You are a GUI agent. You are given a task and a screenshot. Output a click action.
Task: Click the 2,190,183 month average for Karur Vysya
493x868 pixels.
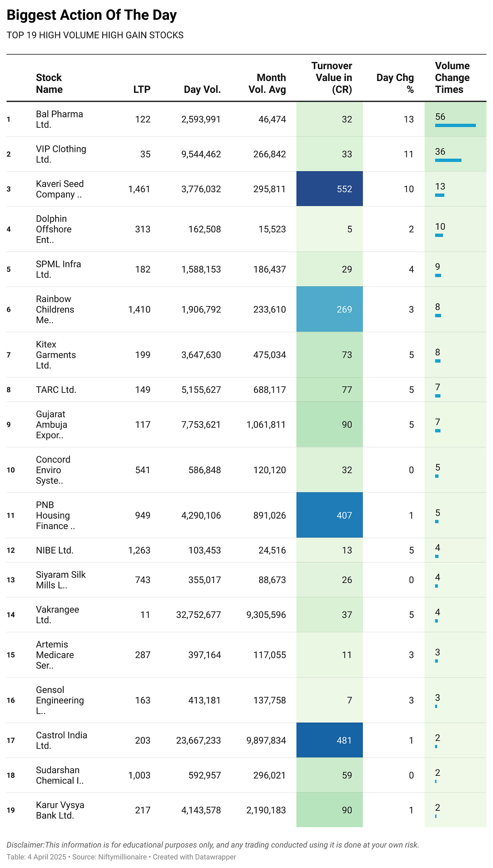click(266, 810)
